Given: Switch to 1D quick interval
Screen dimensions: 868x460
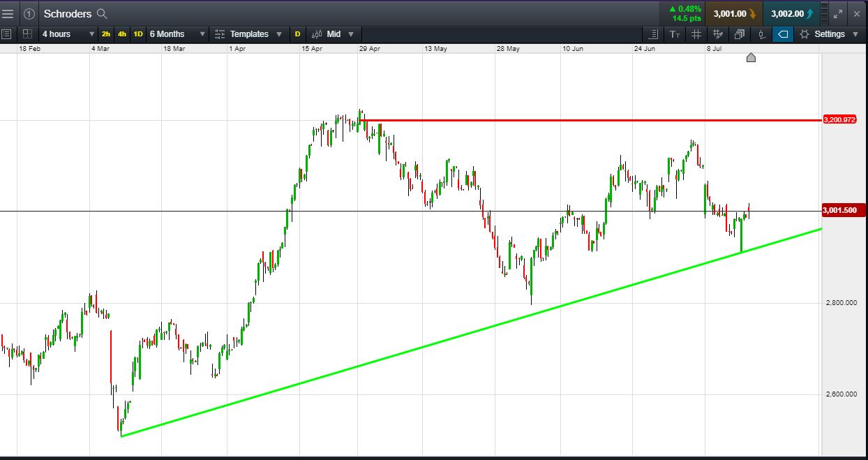Looking at the screenshot, I should (x=138, y=34).
